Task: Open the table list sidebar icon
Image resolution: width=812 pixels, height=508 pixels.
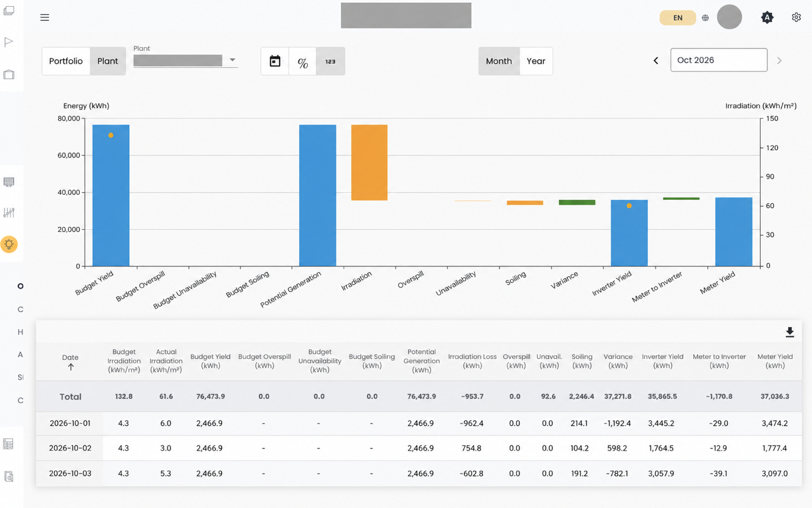Action: click(8, 444)
